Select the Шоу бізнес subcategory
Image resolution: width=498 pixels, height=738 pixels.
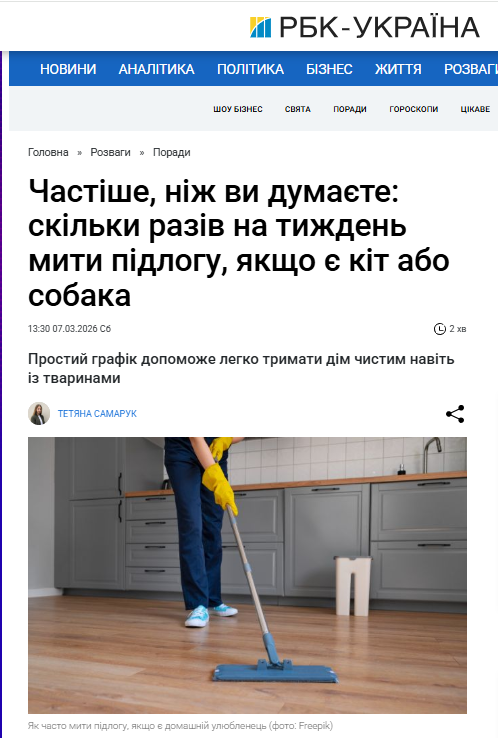point(238,109)
